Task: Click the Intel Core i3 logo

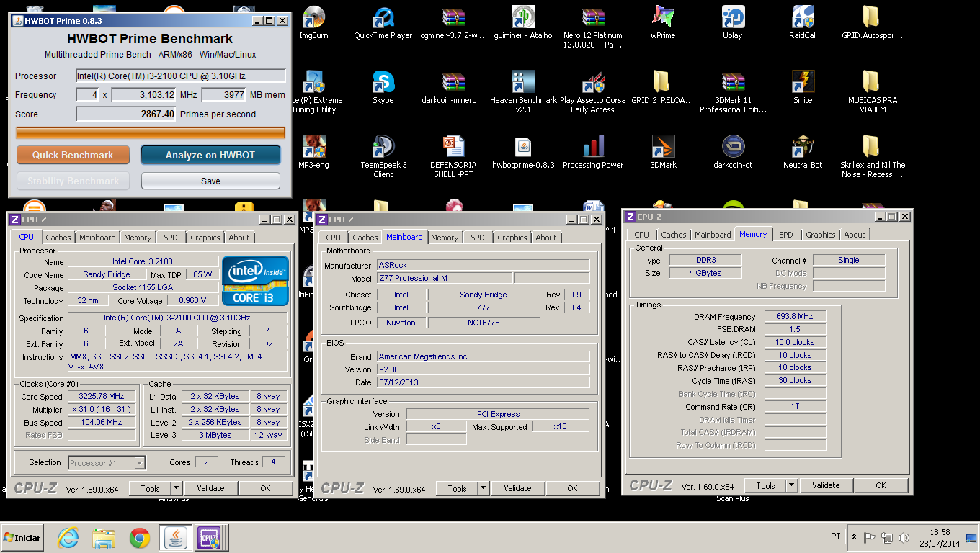Action: (256, 280)
